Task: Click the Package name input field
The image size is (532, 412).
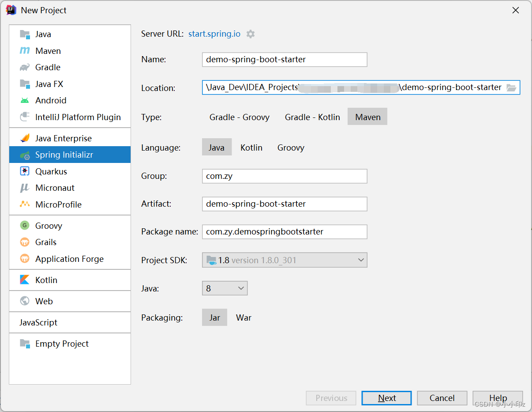Action: pyautogui.click(x=285, y=231)
